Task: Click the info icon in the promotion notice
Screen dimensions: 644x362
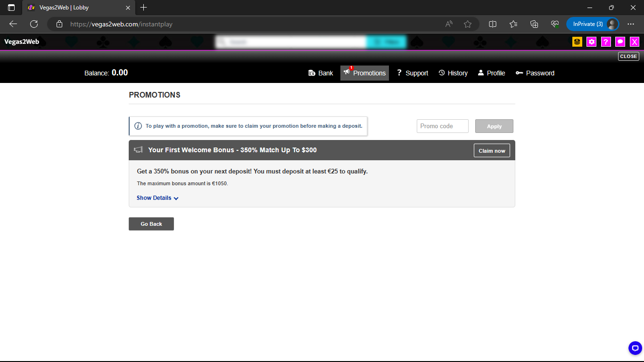Action: [x=138, y=126]
